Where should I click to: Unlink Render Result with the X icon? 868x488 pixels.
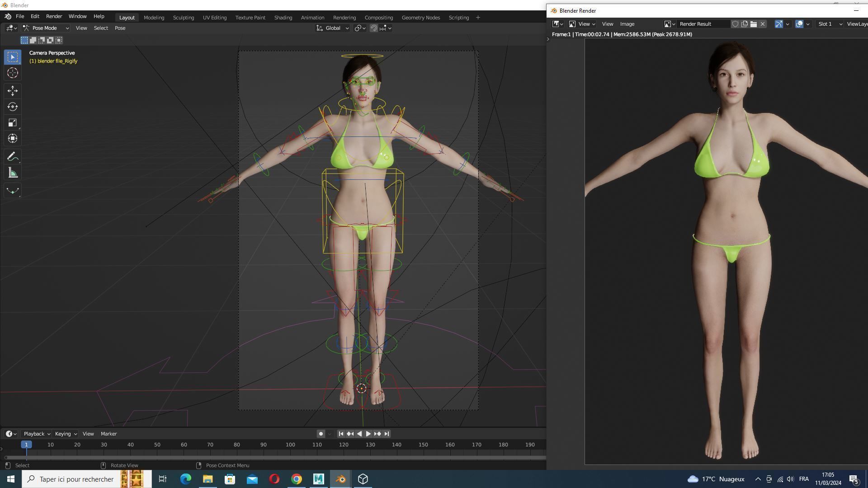tap(763, 24)
